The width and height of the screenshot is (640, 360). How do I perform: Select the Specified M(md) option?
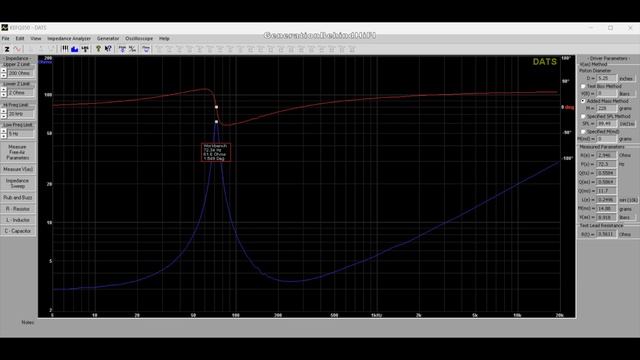(x=583, y=131)
